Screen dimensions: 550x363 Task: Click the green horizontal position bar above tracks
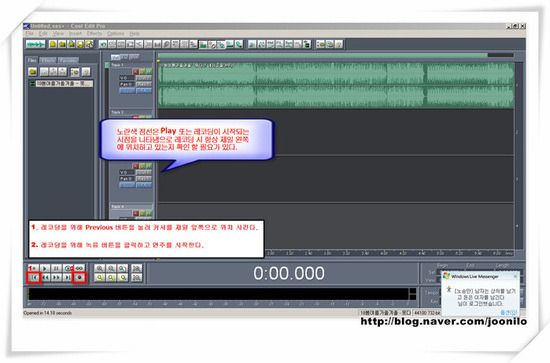(x=323, y=55)
